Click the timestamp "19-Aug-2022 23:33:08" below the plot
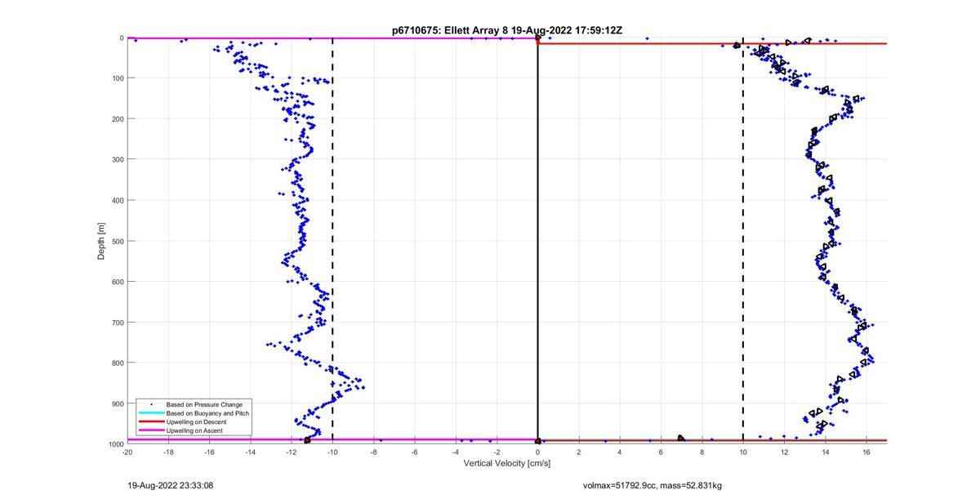This screenshot has height=499, width=980. click(x=171, y=485)
